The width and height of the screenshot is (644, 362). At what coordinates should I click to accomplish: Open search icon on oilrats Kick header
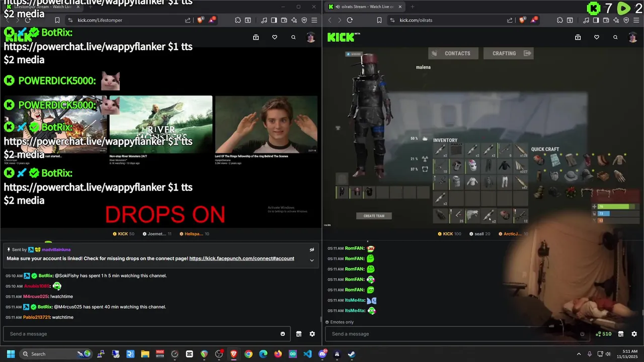[x=615, y=37]
